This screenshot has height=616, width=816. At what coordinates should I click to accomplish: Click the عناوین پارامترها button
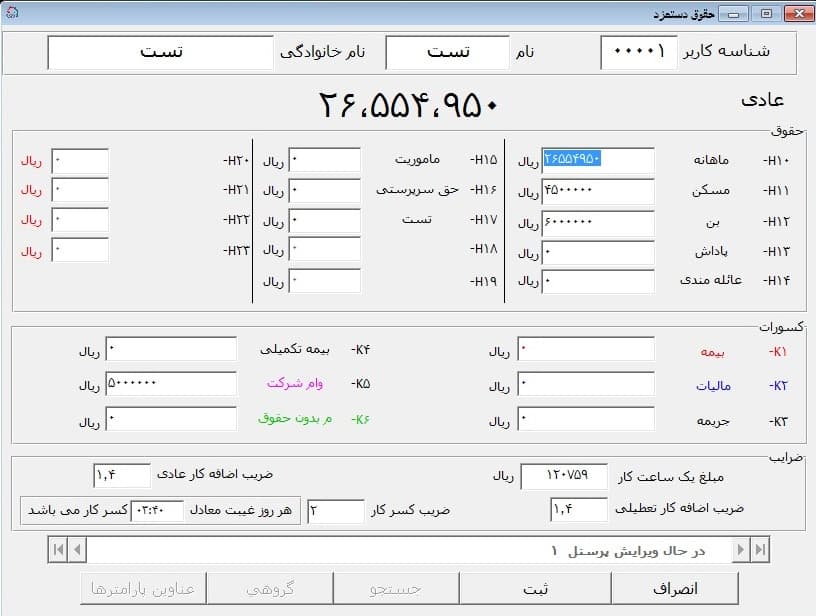[x=143, y=588]
